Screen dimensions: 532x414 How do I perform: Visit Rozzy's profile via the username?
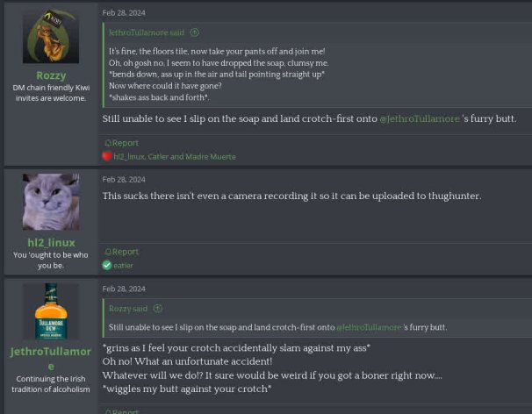click(50, 75)
